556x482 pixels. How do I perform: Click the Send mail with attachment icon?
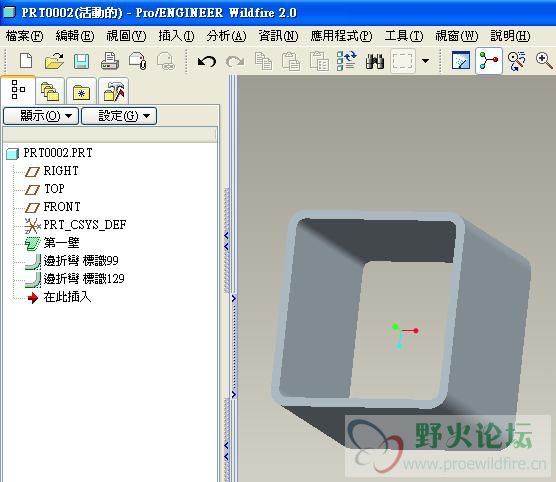pyautogui.click(x=138, y=61)
